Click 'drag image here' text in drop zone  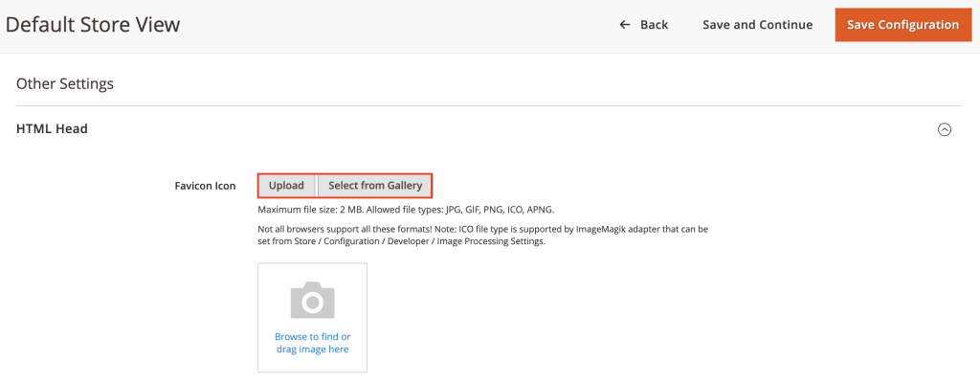(312, 350)
